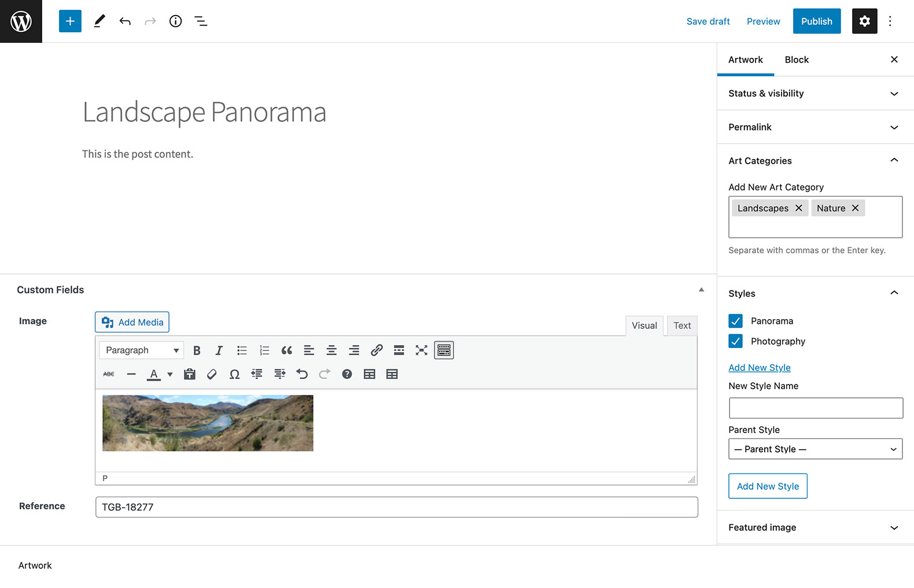Open the text color picker arrow
Screen dimensions: 914x588
pos(170,374)
